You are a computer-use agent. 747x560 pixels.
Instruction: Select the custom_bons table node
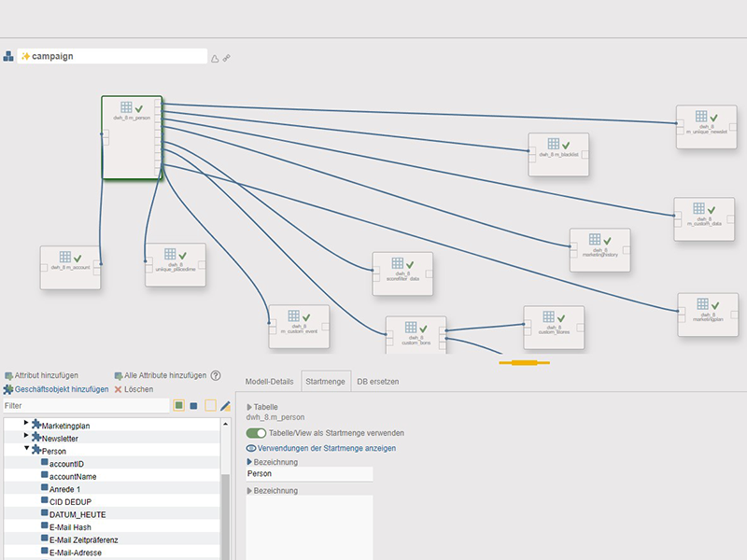[416, 335]
